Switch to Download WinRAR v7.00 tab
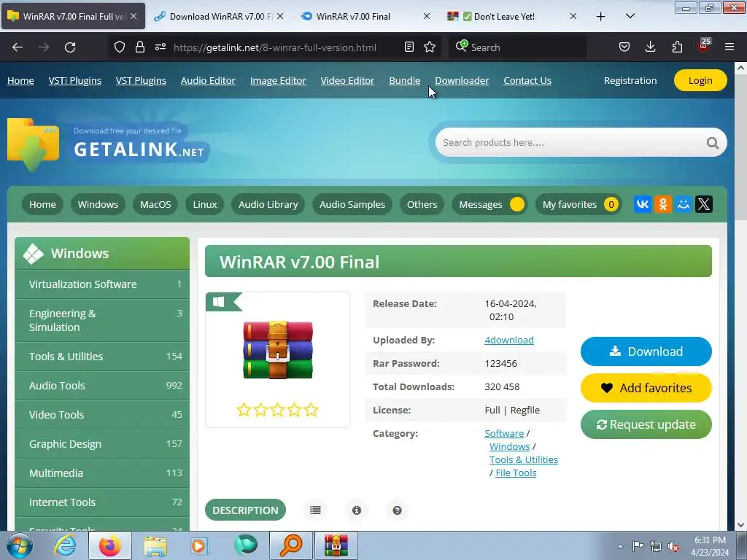The width and height of the screenshot is (747, 560). pos(219,17)
